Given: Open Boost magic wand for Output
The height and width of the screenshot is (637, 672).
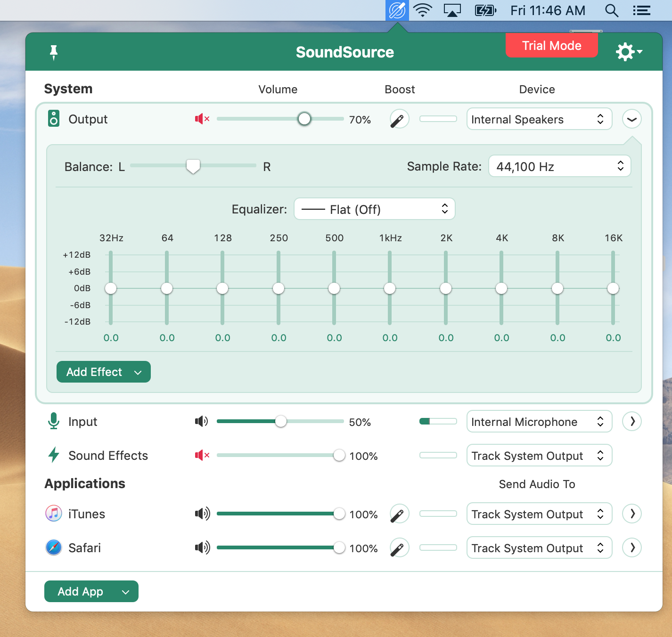Looking at the screenshot, I should point(399,119).
